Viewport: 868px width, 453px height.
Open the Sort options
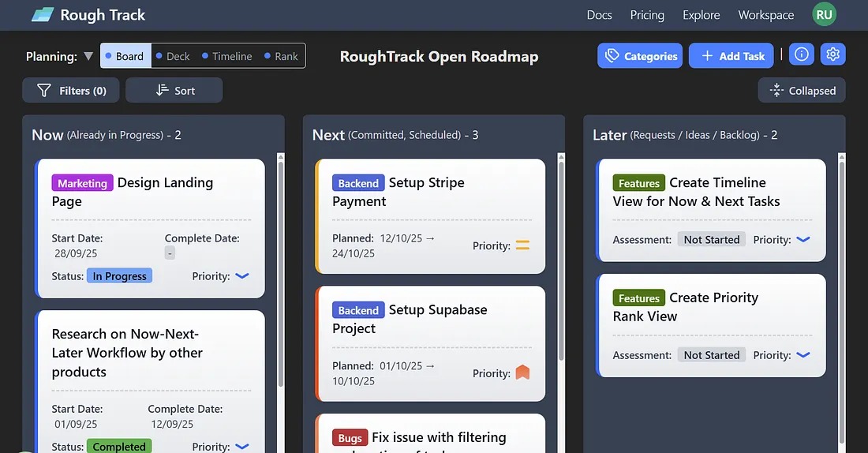click(x=174, y=91)
